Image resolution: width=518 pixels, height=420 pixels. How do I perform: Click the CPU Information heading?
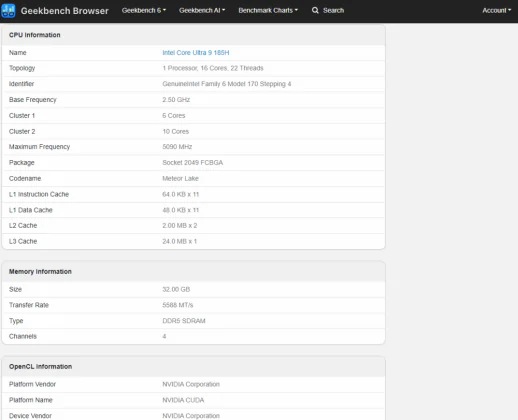tap(35, 35)
